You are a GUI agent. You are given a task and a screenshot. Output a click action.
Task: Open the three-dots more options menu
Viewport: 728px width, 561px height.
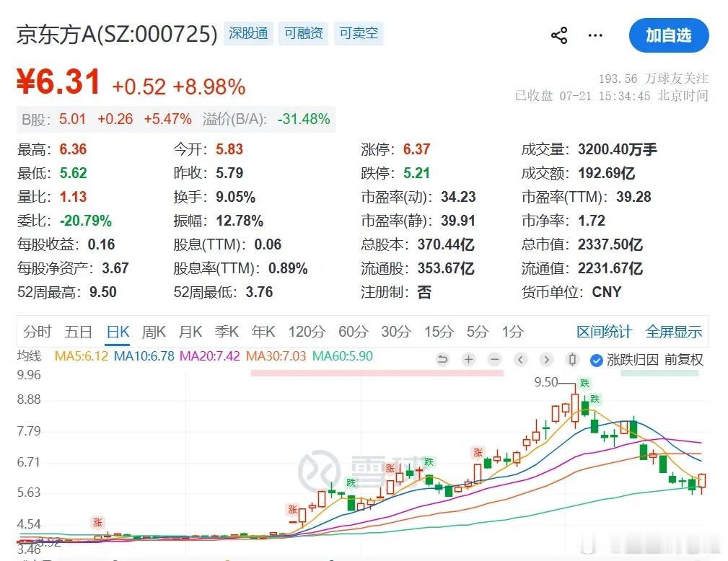click(x=595, y=35)
